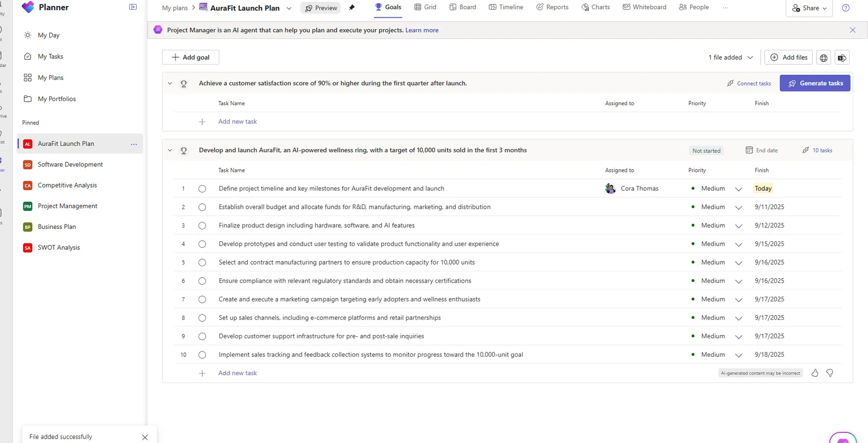
Task: Switch to the Board tab
Action: pyautogui.click(x=463, y=7)
